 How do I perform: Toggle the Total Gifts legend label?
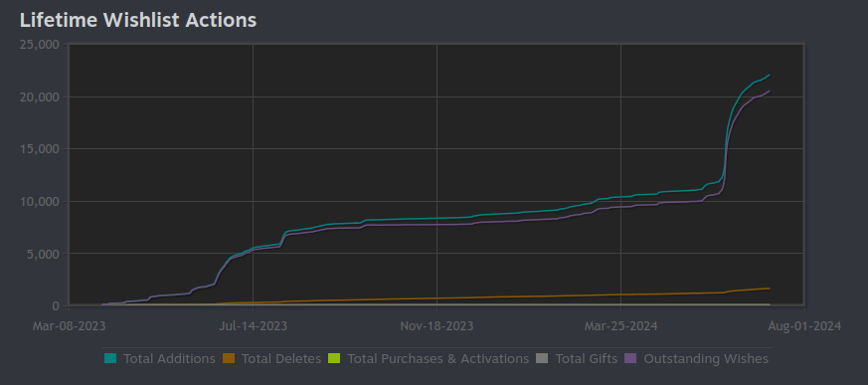click(x=587, y=359)
